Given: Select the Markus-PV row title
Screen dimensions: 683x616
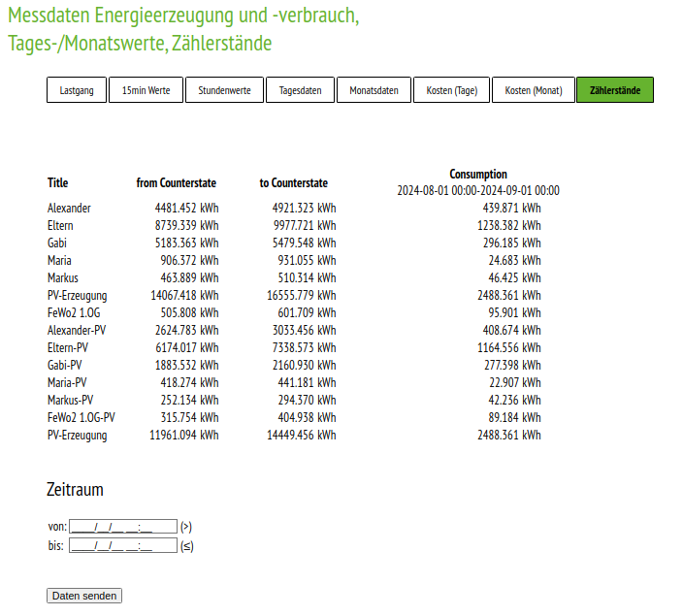Looking at the screenshot, I should click(71, 400).
